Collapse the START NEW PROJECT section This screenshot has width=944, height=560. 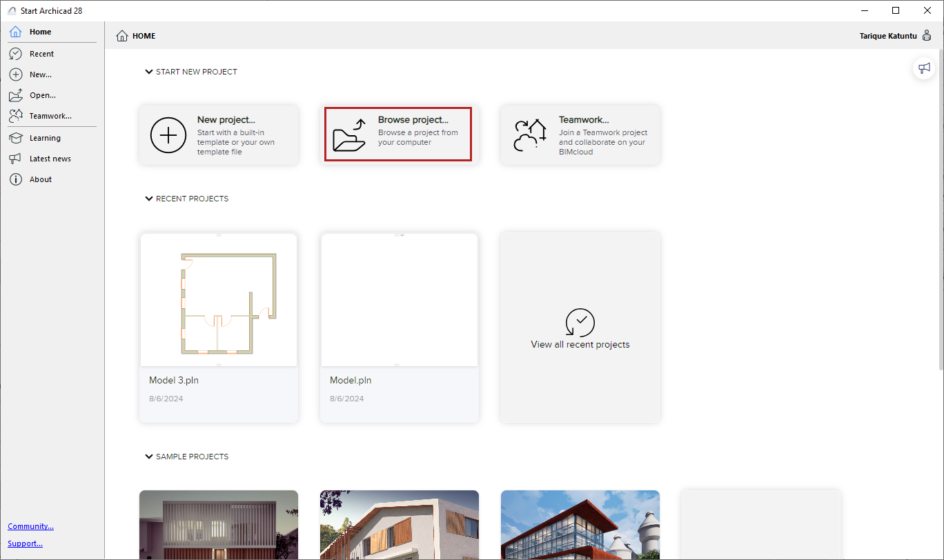point(148,72)
